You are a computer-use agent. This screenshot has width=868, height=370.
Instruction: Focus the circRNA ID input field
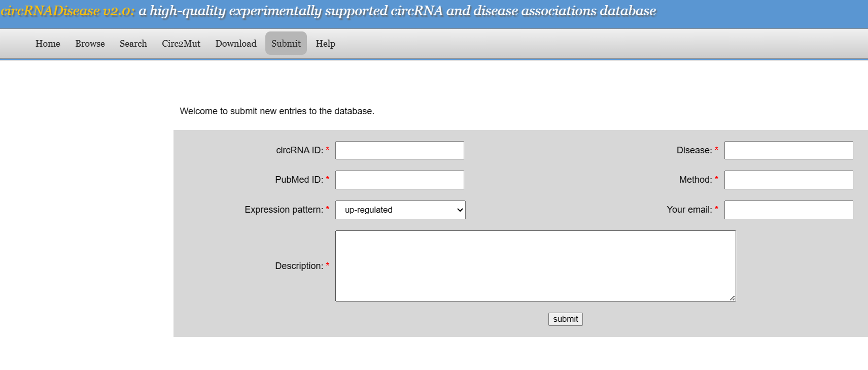point(399,150)
